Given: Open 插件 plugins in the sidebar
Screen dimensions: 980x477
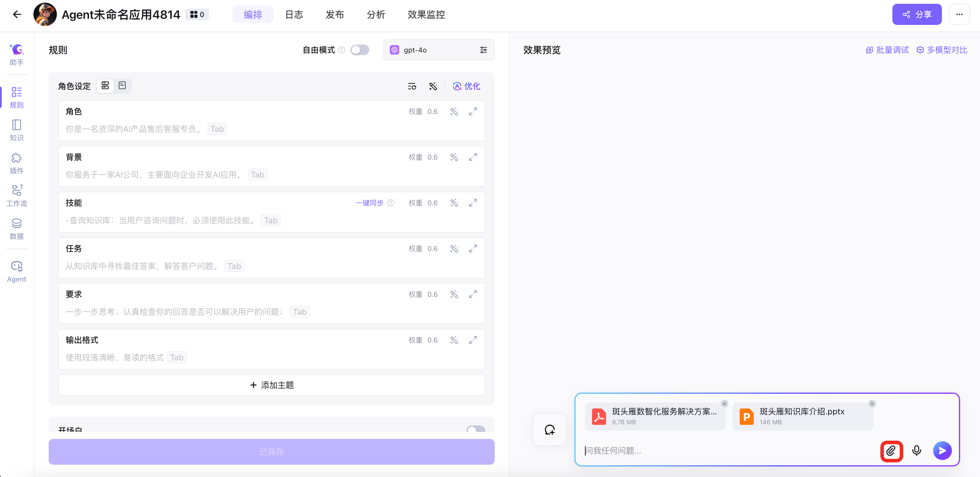Looking at the screenshot, I should click(17, 163).
